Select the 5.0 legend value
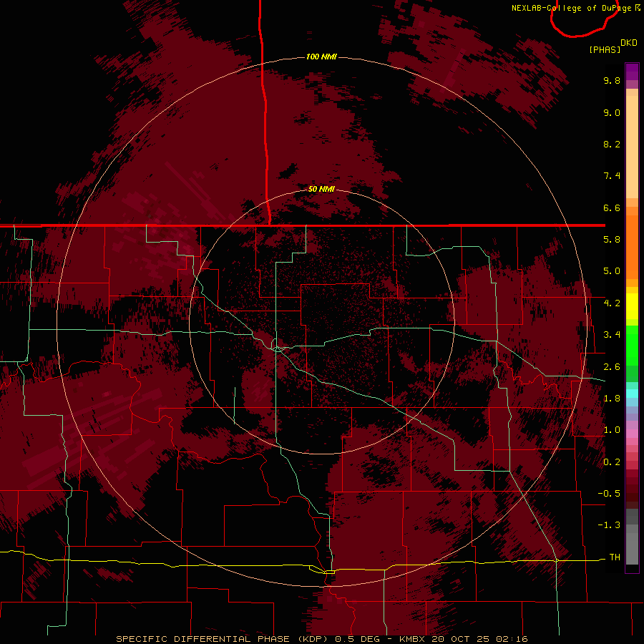 coord(612,271)
